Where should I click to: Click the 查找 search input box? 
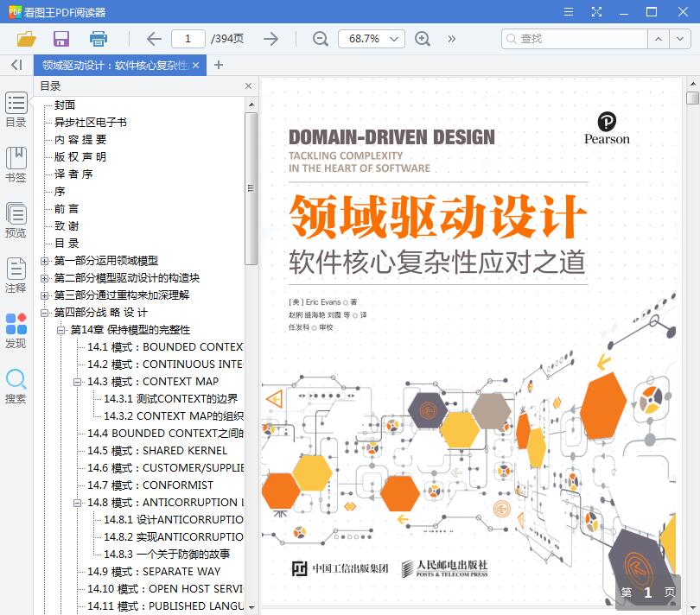point(575,39)
